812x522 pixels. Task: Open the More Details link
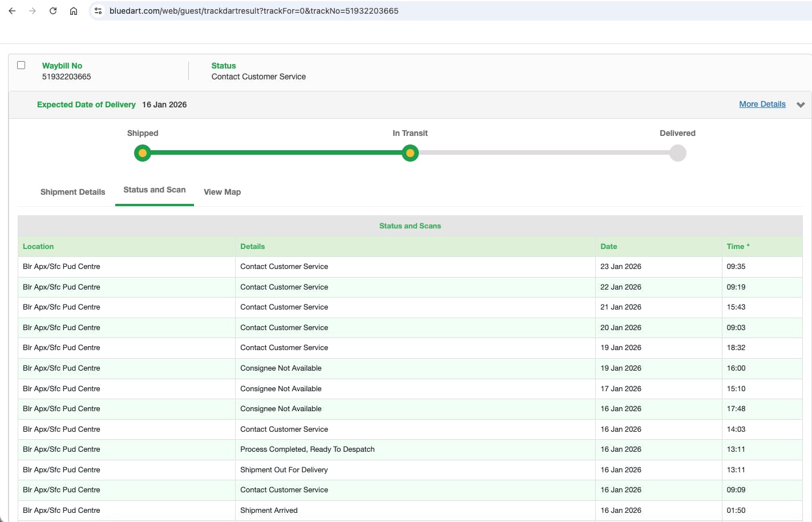coord(762,104)
